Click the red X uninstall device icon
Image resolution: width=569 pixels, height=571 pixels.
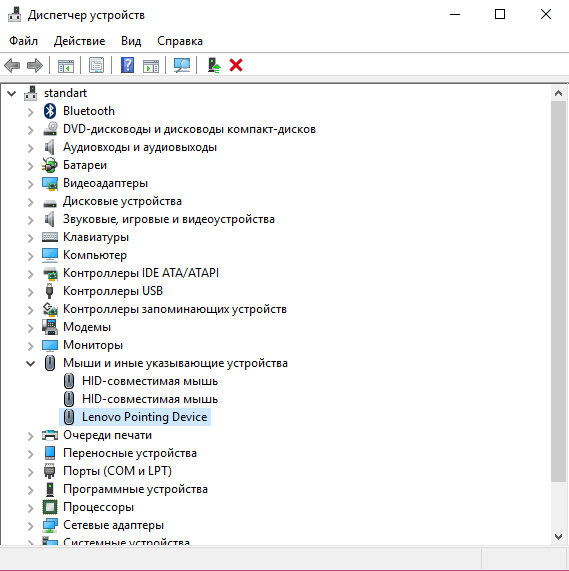tap(236, 66)
